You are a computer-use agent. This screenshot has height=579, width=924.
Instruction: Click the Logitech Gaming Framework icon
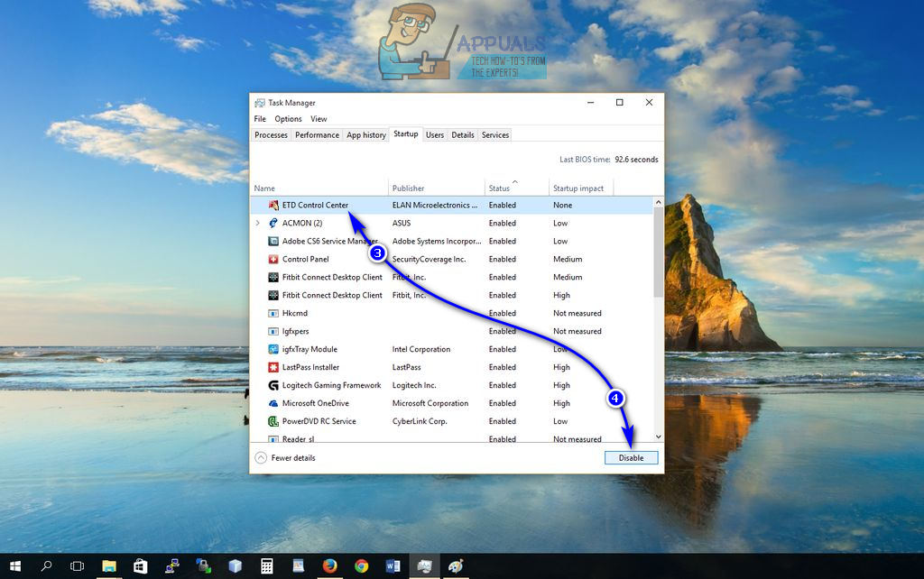click(x=273, y=385)
